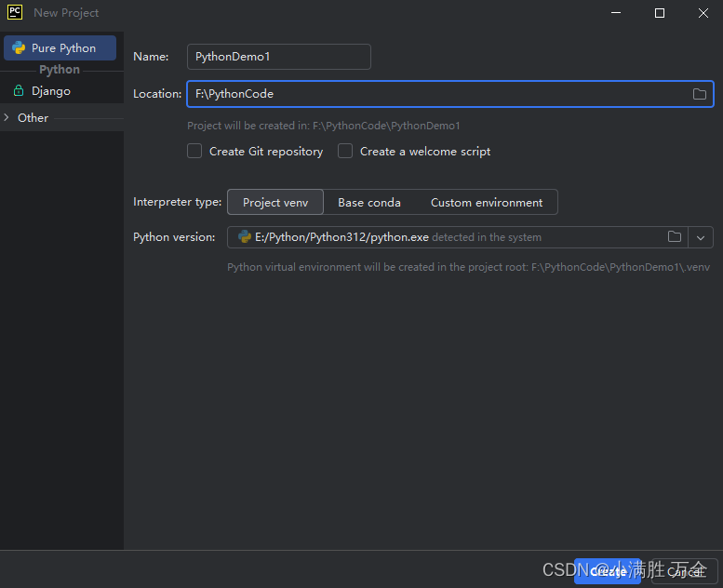Screen dimensions: 723x588
Task: Click the Other group label
Action: [33, 118]
